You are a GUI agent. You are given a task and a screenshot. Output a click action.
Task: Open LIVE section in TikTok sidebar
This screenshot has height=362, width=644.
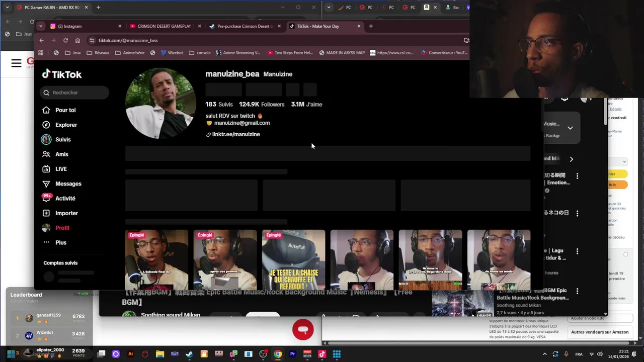pos(54,169)
